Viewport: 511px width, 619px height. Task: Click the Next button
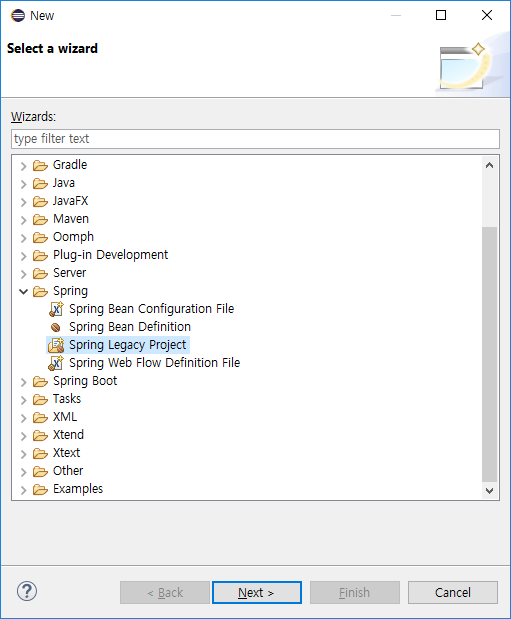(257, 592)
